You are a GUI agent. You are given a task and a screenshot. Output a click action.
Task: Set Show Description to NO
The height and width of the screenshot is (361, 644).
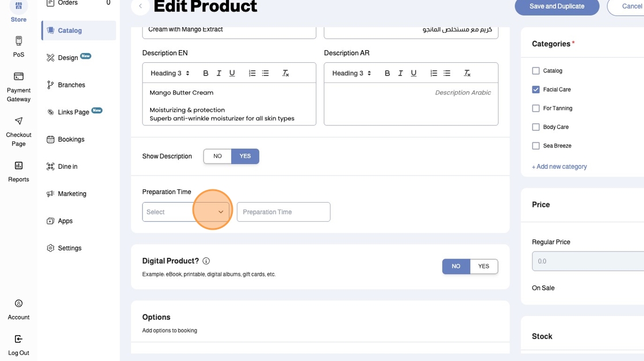pos(217,156)
